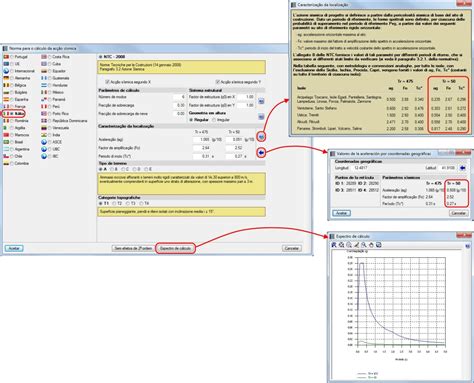Choose the Chile seismic code option
The image size is (474, 383).
point(12,156)
